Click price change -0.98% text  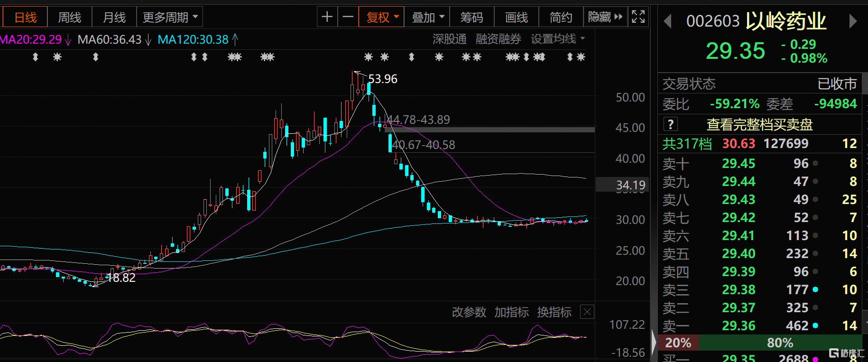tap(804, 58)
